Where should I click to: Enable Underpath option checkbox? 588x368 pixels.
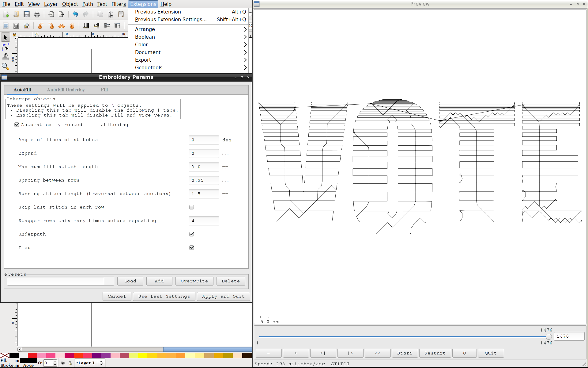(x=192, y=234)
